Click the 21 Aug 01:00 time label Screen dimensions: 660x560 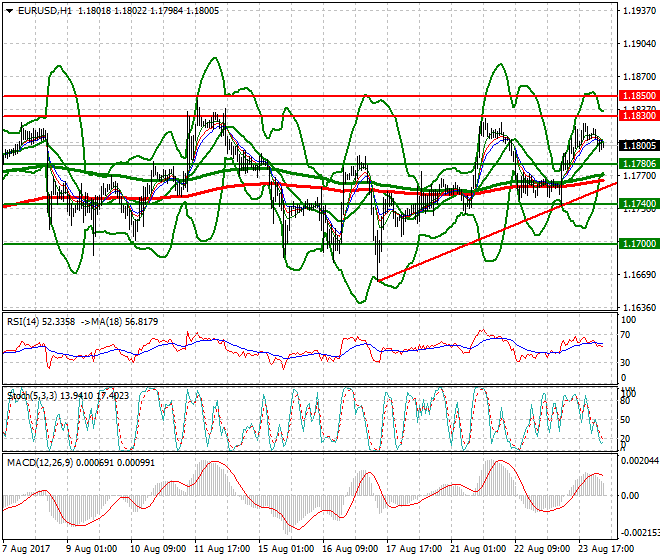[476, 549]
